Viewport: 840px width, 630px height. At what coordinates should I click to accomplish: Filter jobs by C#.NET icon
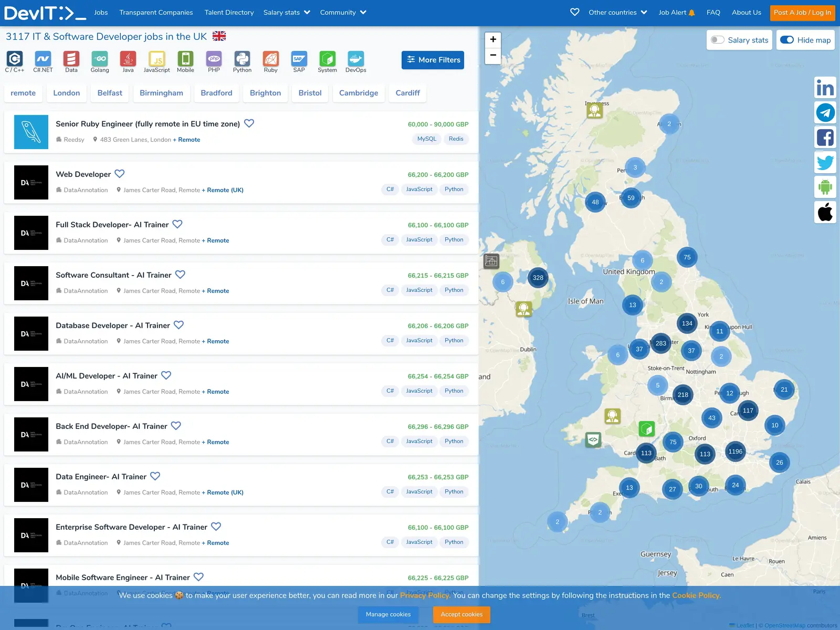click(x=43, y=61)
